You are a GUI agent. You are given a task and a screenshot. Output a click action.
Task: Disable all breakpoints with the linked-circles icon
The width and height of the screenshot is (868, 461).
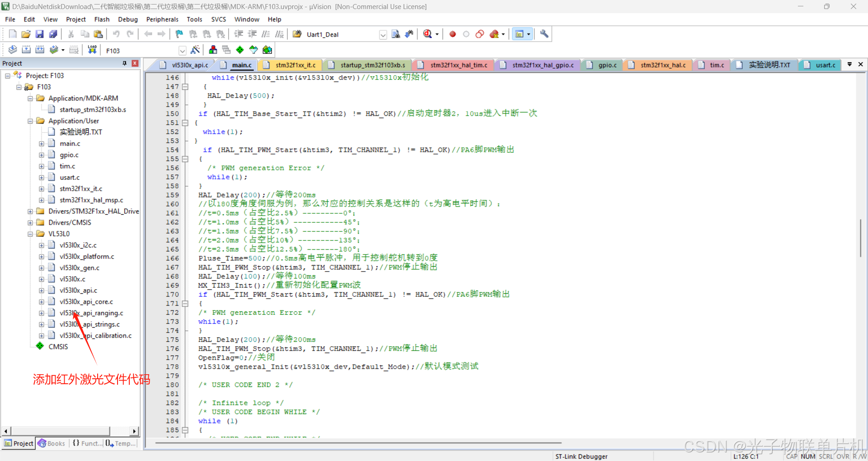point(480,34)
